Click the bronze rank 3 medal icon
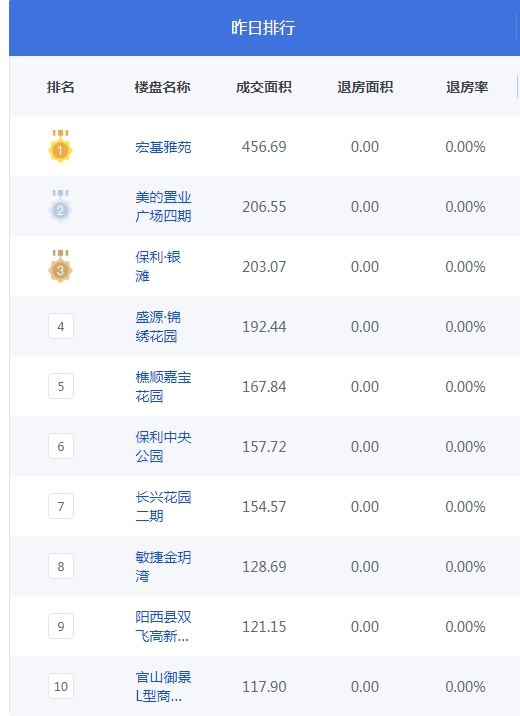 60,266
